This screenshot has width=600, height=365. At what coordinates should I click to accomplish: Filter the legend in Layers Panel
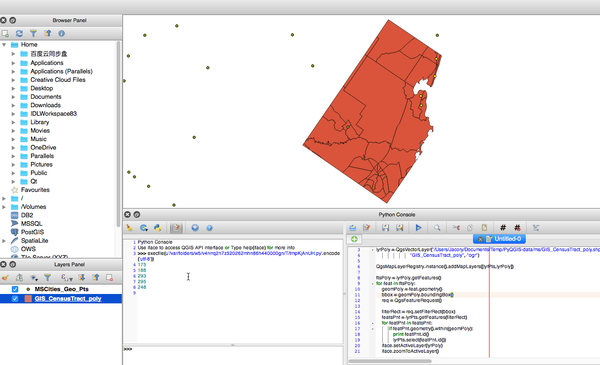(x=47, y=277)
